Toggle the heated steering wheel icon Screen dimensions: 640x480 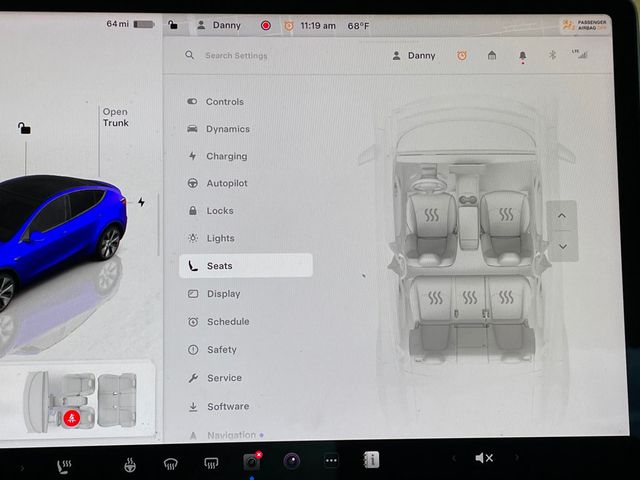tap(130, 465)
